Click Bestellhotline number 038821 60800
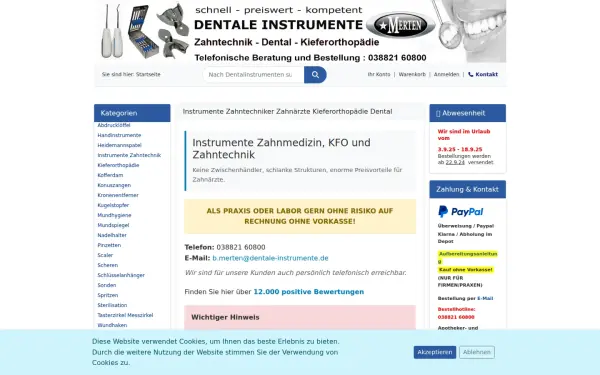 click(x=456, y=317)
